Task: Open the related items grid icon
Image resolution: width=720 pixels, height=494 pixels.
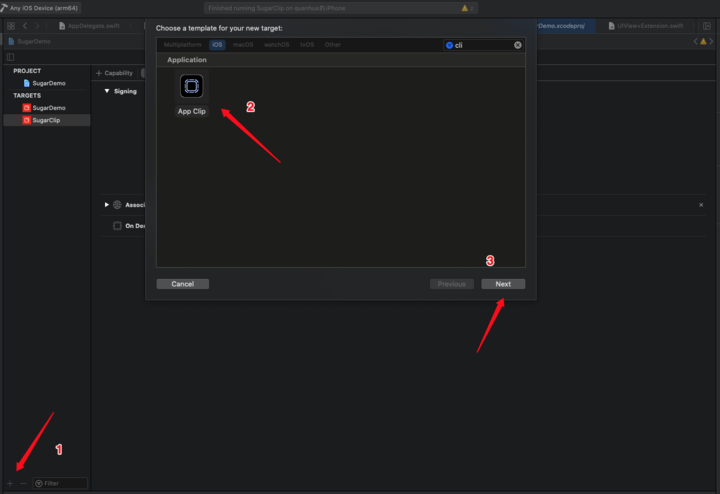Action: point(11,26)
